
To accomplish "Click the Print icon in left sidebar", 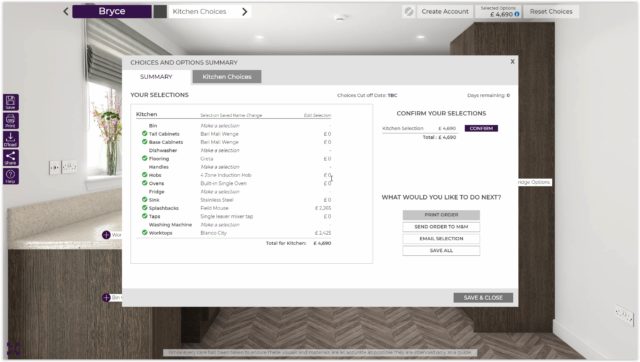I will click(x=11, y=121).
